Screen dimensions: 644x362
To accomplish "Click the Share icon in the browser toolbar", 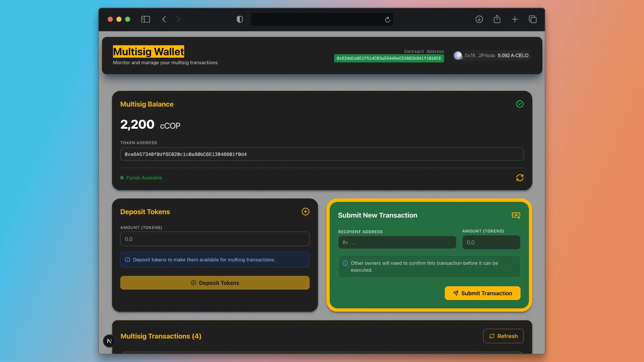I will pyautogui.click(x=497, y=19).
